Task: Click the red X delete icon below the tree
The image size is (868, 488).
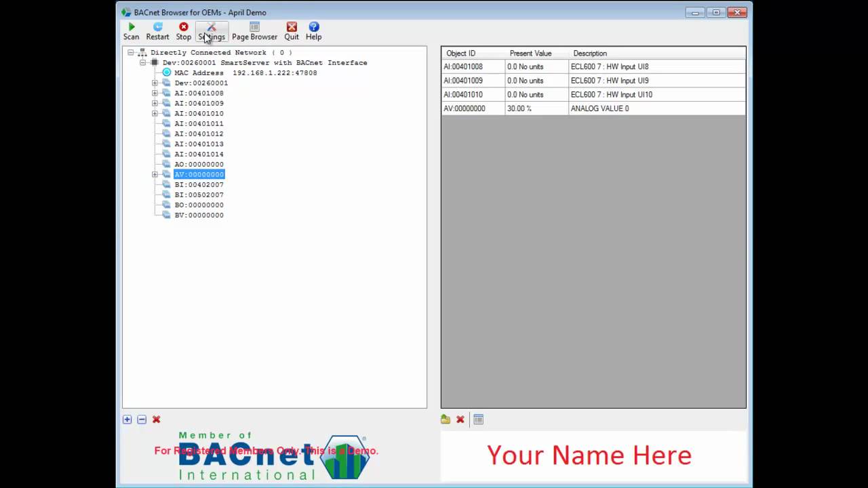Action: coord(157,420)
